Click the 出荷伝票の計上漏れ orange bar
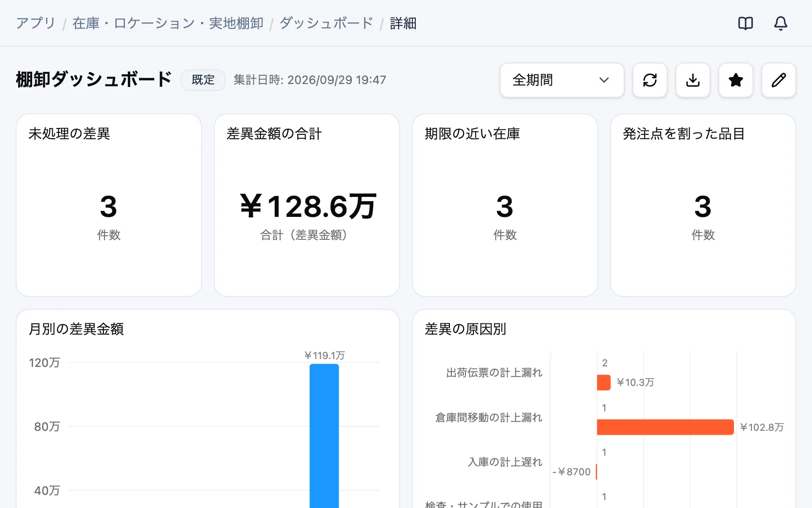 point(604,382)
